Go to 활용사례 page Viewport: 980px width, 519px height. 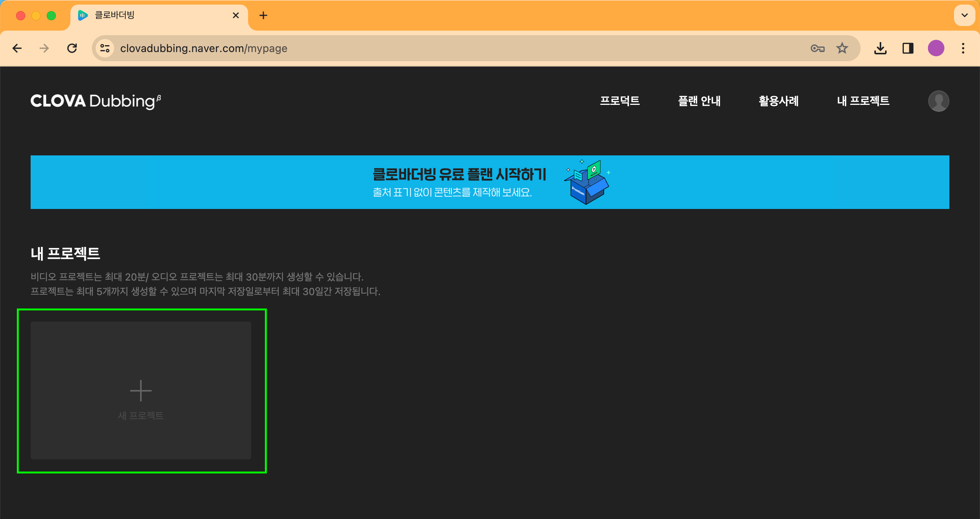pos(778,101)
